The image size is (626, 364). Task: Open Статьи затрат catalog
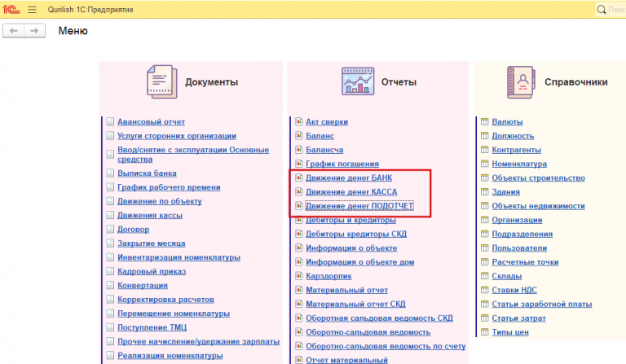coord(518,318)
